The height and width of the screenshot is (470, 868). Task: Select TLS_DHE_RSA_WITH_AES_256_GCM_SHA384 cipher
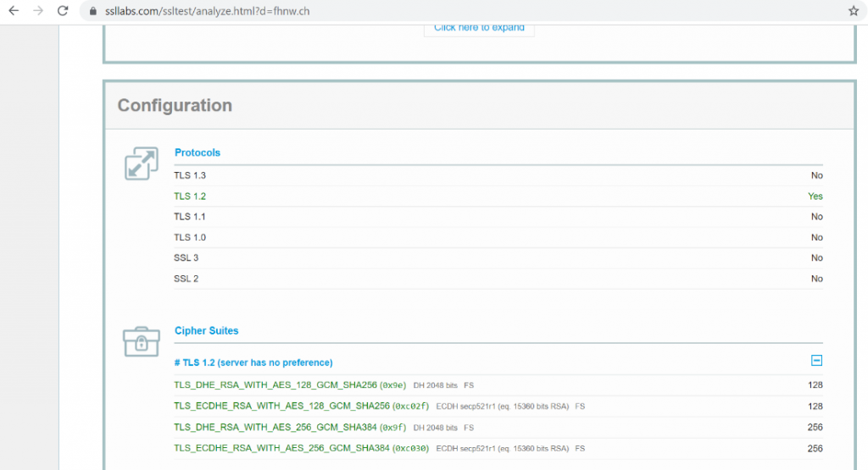(x=275, y=428)
